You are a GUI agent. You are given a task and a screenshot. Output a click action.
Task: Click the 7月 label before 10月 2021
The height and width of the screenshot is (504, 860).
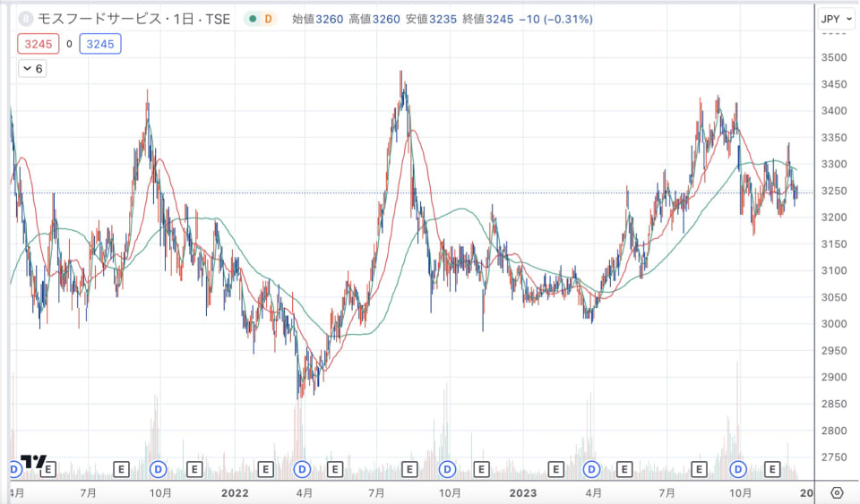[88, 493]
